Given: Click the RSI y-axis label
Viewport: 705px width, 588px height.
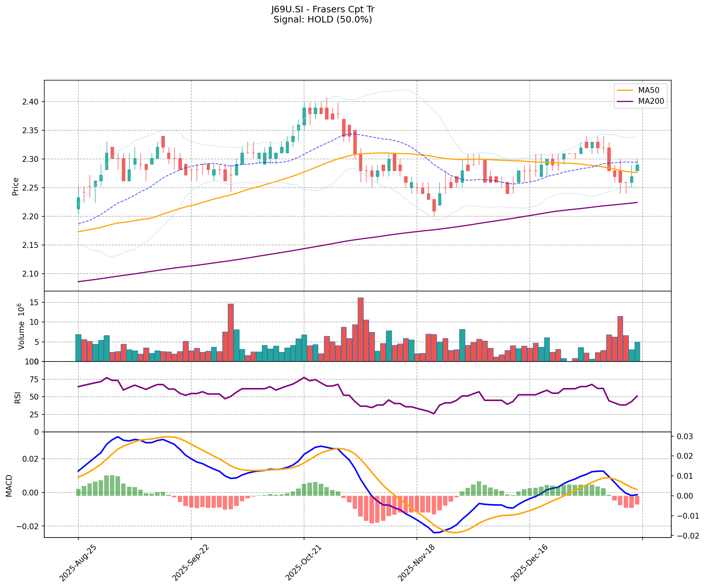Looking at the screenshot, I should (17, 397).
